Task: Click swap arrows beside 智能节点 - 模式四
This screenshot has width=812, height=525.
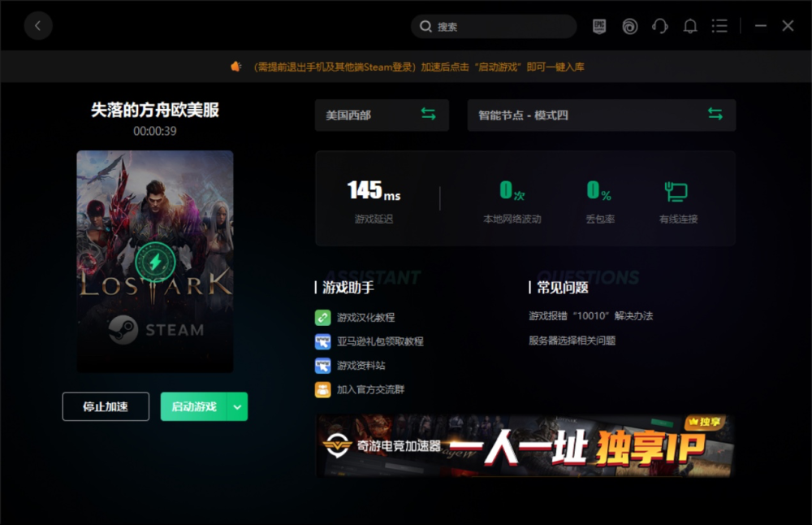Action: [x=715, y=114]
